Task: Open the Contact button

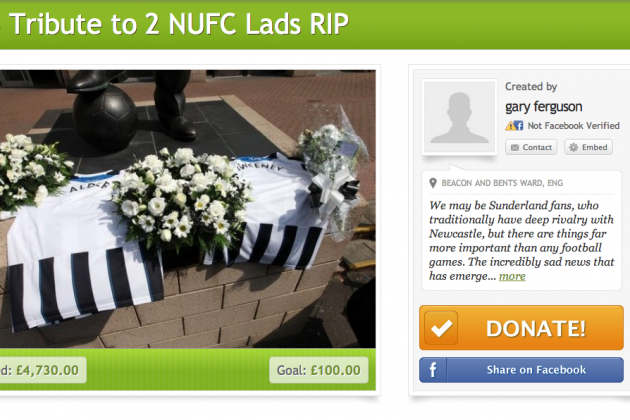Action: [531, 147]
